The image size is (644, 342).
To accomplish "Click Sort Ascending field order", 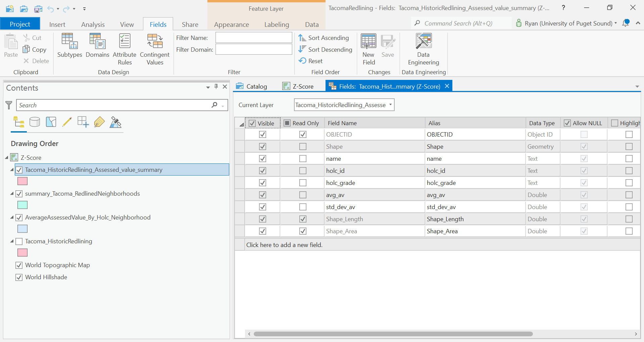I will [x=324, y=38].
